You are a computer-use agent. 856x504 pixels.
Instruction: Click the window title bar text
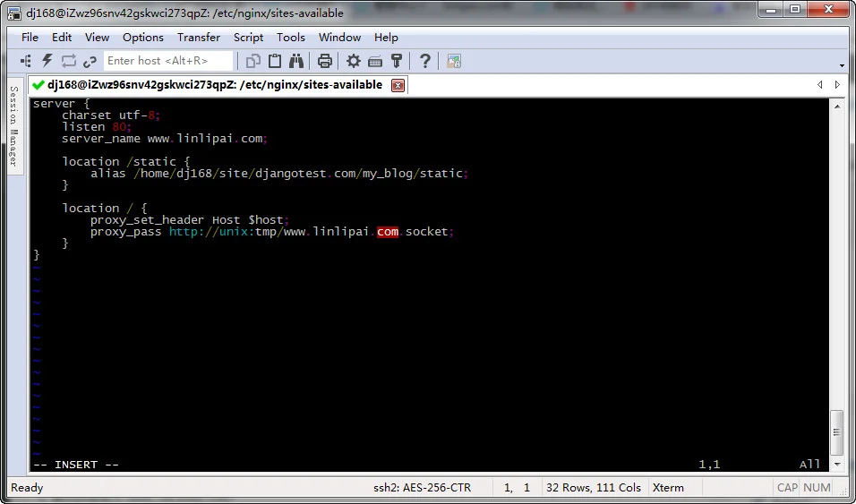pyautogui.click(x=185, y=13)
